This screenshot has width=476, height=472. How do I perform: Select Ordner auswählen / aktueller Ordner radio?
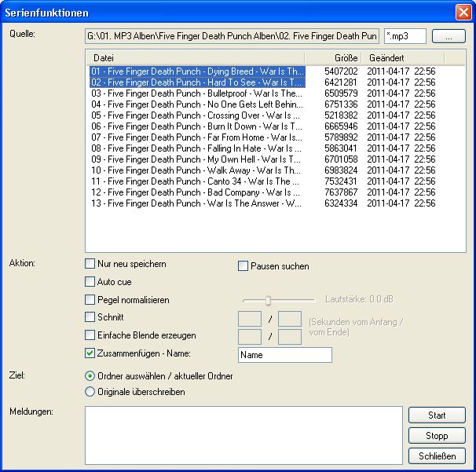(90, 376)
